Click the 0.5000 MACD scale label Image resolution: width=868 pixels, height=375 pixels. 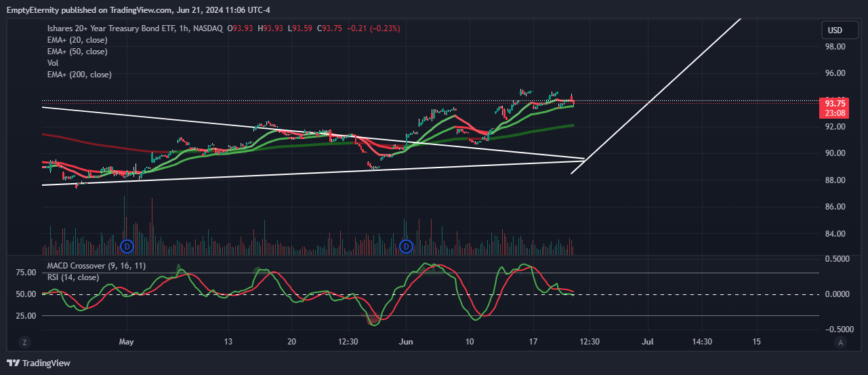pyautogui.click(x=837, y=259)
